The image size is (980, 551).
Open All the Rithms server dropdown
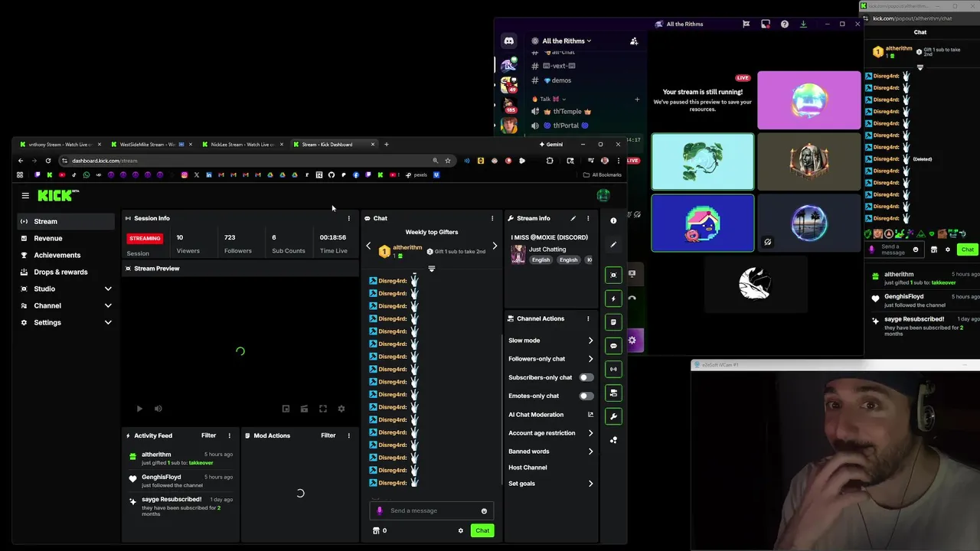[x=567, y=41]
